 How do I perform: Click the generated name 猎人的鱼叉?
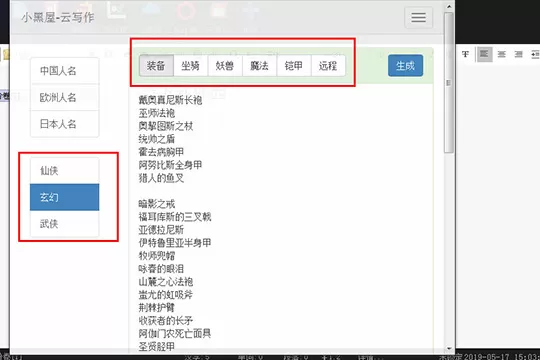tap(161, 178)
